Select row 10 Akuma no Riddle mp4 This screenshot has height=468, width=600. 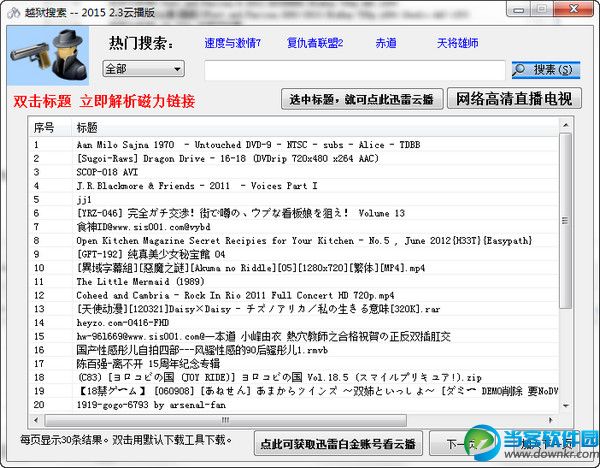pyautogui.click(x=293, y=268)
